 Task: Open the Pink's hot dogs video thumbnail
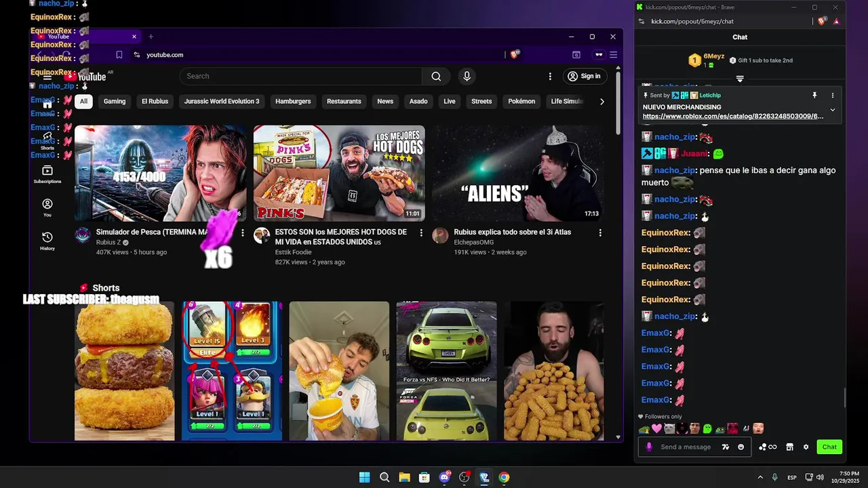(339, 174)
